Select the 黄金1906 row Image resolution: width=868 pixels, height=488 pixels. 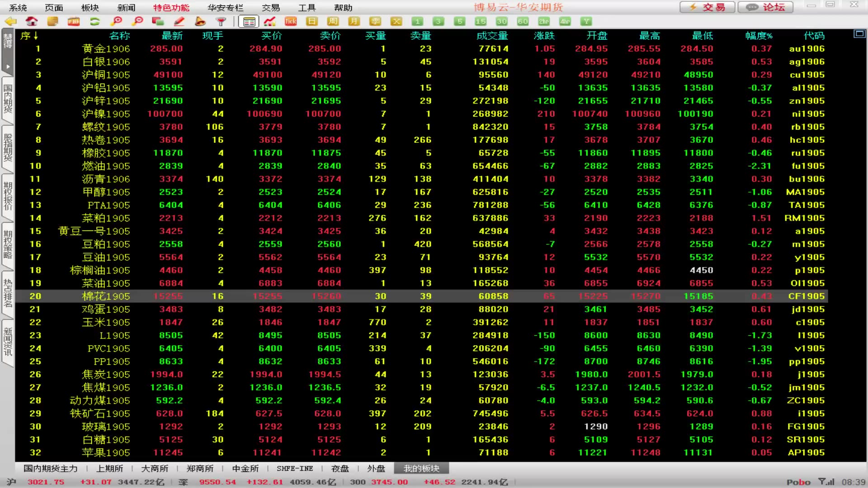[x=421, y=49]
